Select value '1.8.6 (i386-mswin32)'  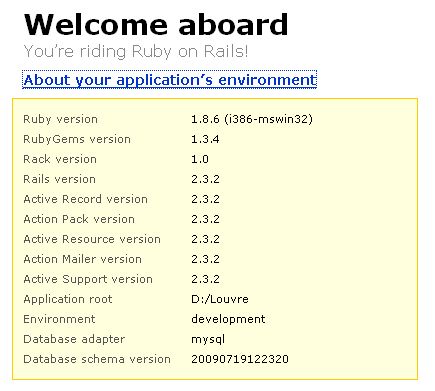(252, 119)
